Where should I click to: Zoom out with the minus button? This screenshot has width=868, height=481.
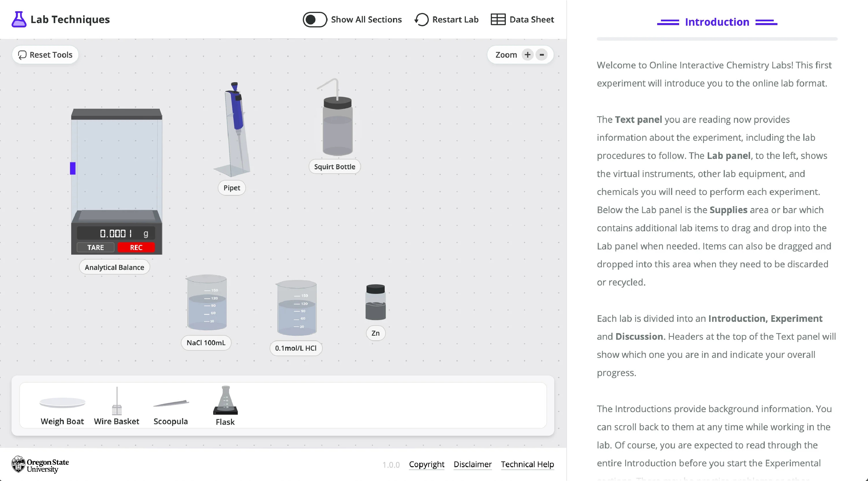pyautogui.click(x=542, y=55)
